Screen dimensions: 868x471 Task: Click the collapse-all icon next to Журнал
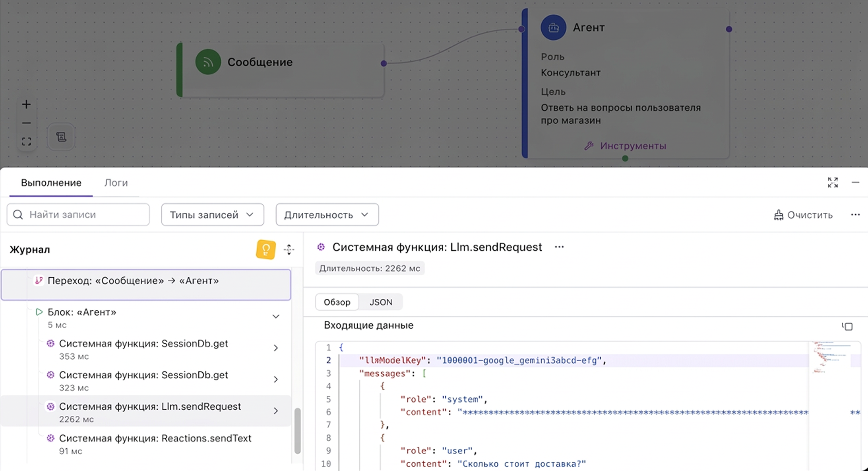(289, 249)
